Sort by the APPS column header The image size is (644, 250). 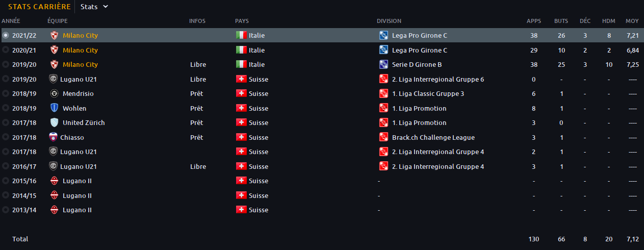point(534,21)
